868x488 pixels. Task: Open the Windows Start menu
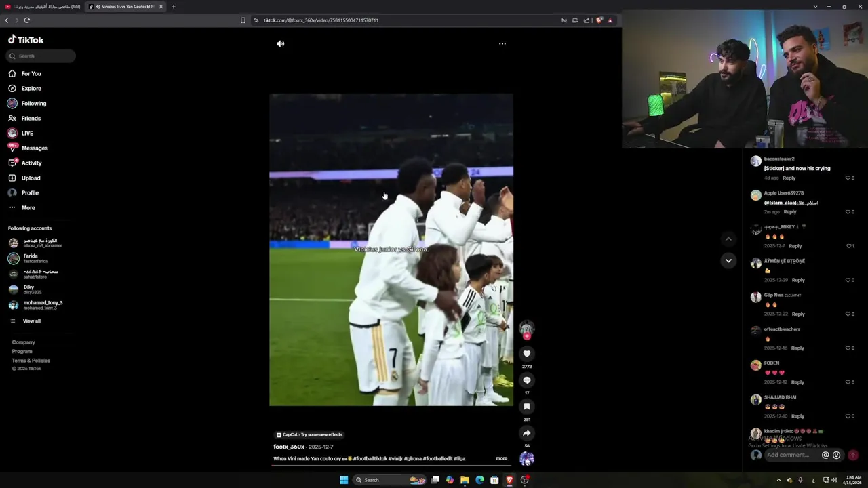(x=344, y=480)
